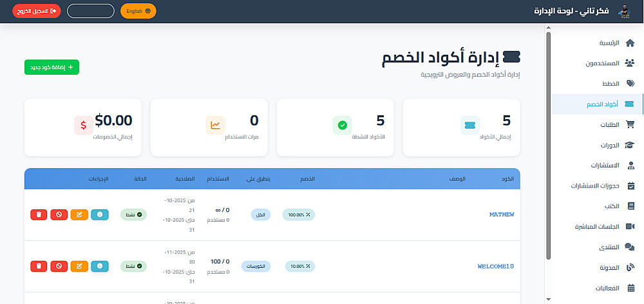Image resolution: width=644 pixels, height=304 pixels.
Task: Click the sidebar scroll up arrow
Action: point(548,28)
